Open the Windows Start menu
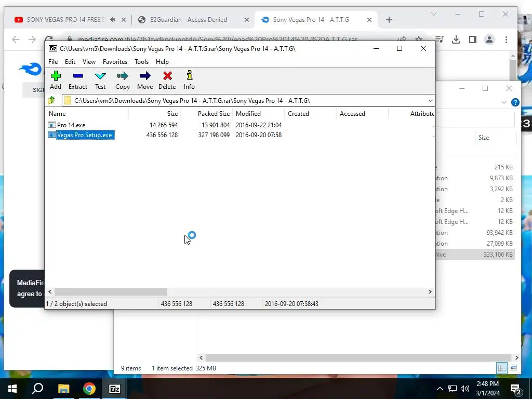This screenshot has height=399, width=532. pyautogui.click(x=12, y=389)
